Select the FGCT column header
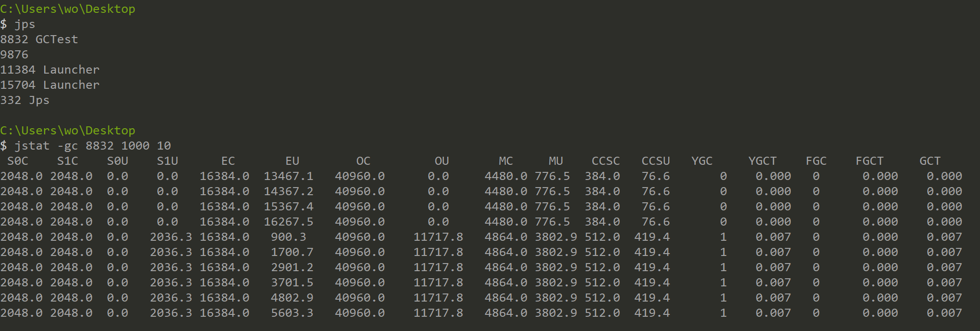This screenshot has height=331, width=980. (869, 161)
